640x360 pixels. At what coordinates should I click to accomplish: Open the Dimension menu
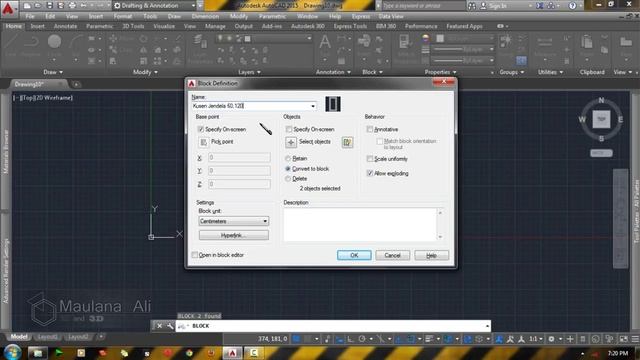pos(205,16)
